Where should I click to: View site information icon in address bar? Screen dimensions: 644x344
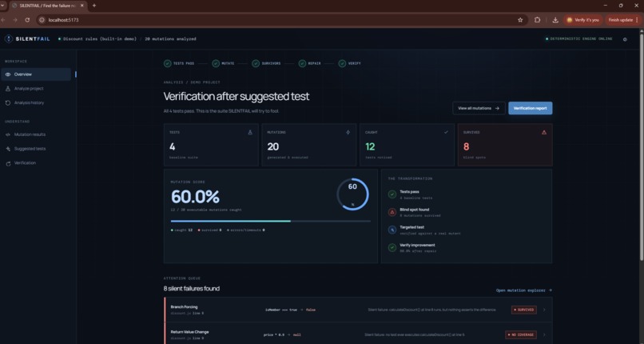click(x=42, y=20)
